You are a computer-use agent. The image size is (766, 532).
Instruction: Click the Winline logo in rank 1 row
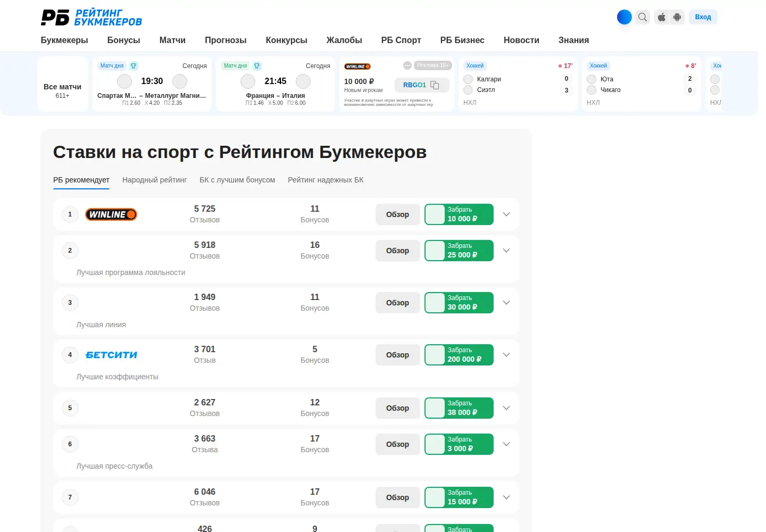pyautogui.click(x=111, y=214)
